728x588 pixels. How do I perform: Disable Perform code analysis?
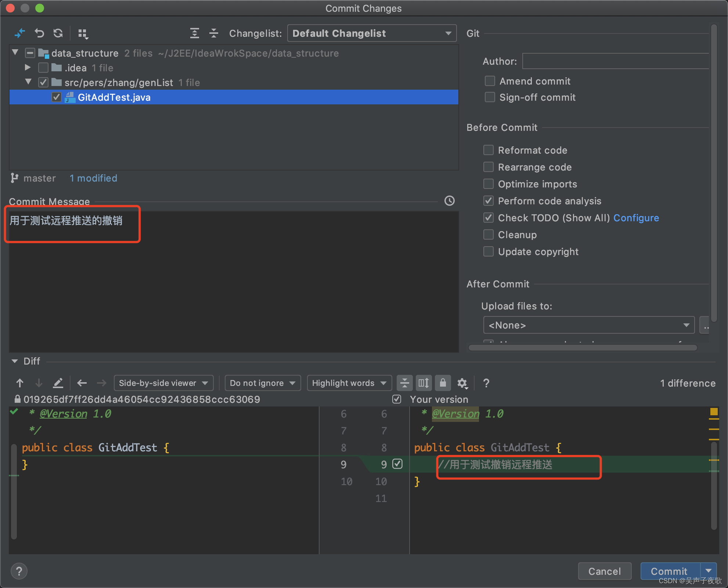[x=488, y=201]
